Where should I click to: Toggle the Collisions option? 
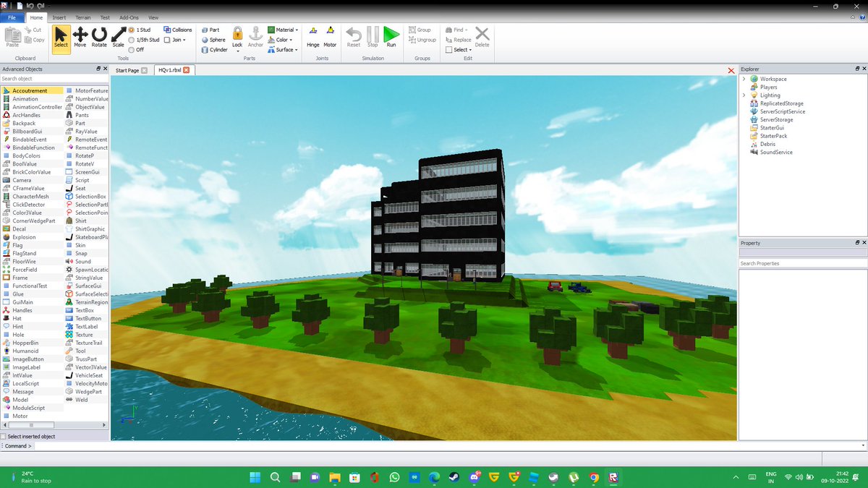pyautogui.click(x=178, y=30)
